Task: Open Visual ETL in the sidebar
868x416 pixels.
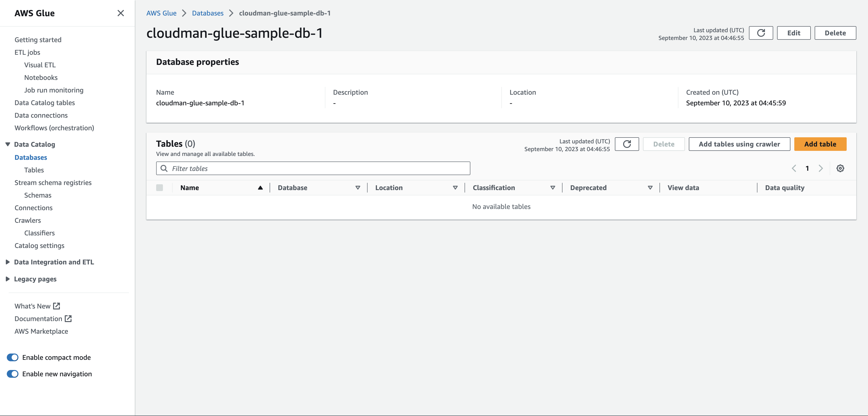Action: tap(40, 65)
